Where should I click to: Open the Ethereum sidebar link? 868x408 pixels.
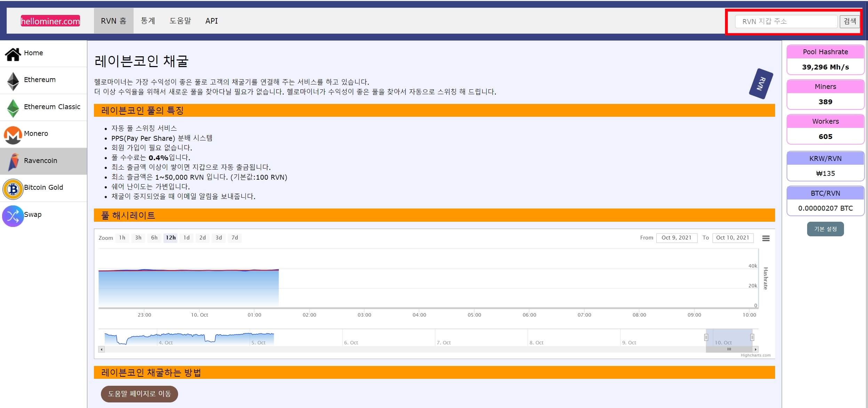pyautogui.click(x=43, y=81)
